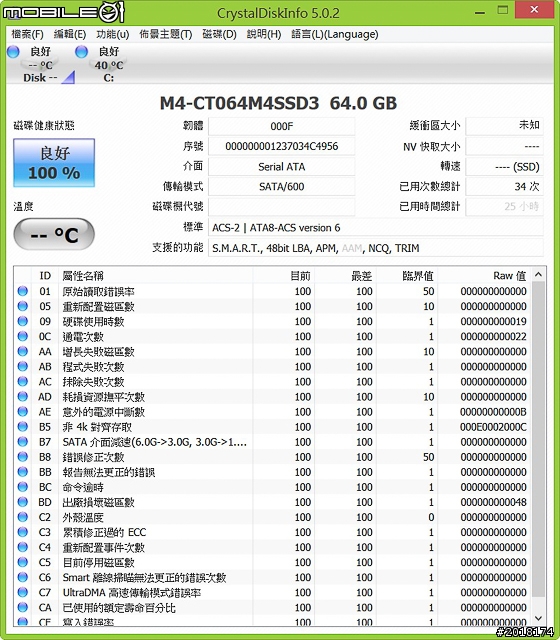Select the 原始讀取錯誤率 attribute row

pyautogui.click(x=273, y=291)
